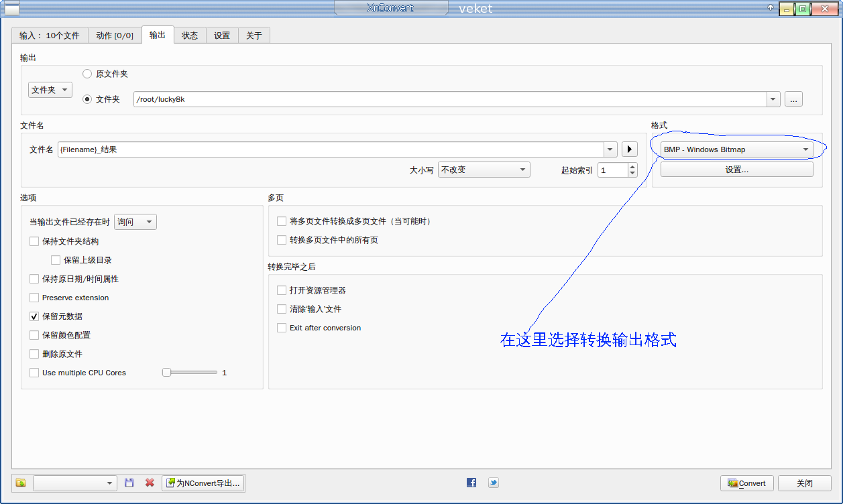Open the 文件夹 output type dropdown

(x=50, y=90)
